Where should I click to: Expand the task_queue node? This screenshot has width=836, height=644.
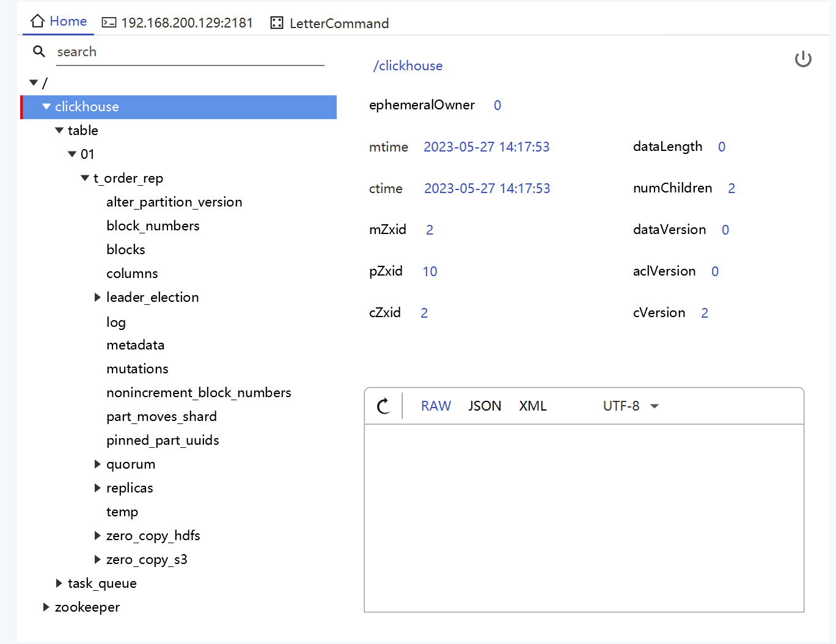(x=59, y=584)
